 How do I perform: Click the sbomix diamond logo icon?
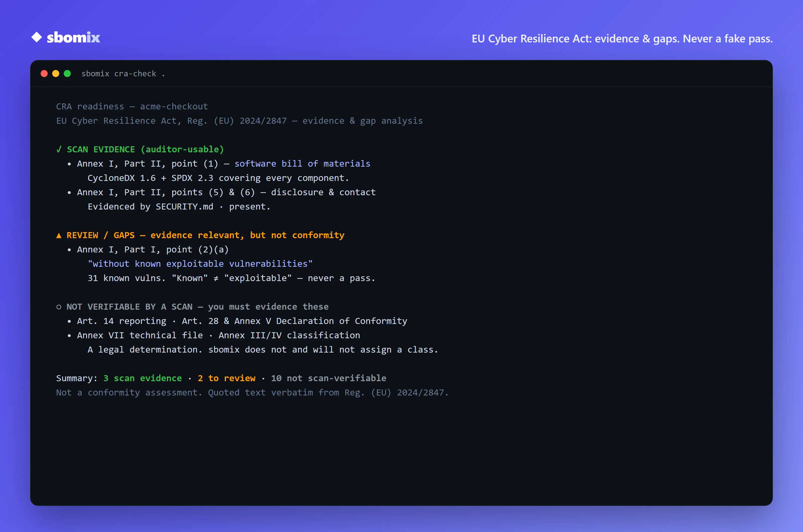37,37
